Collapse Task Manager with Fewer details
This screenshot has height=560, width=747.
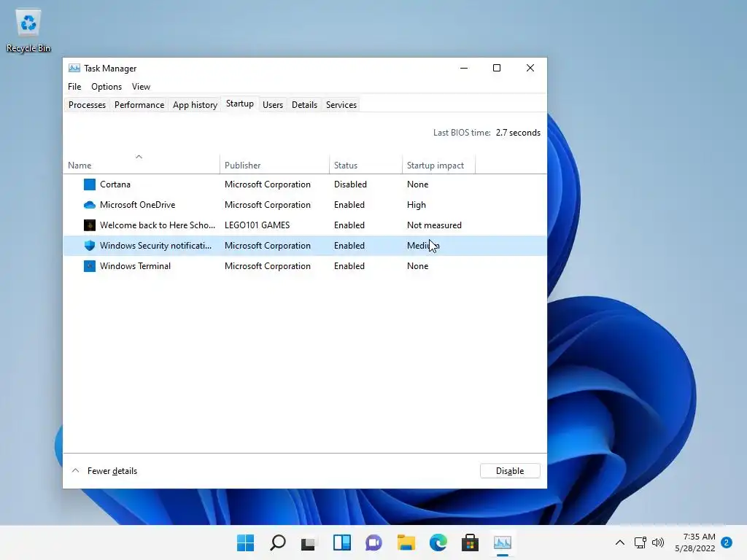coord(105,471)
